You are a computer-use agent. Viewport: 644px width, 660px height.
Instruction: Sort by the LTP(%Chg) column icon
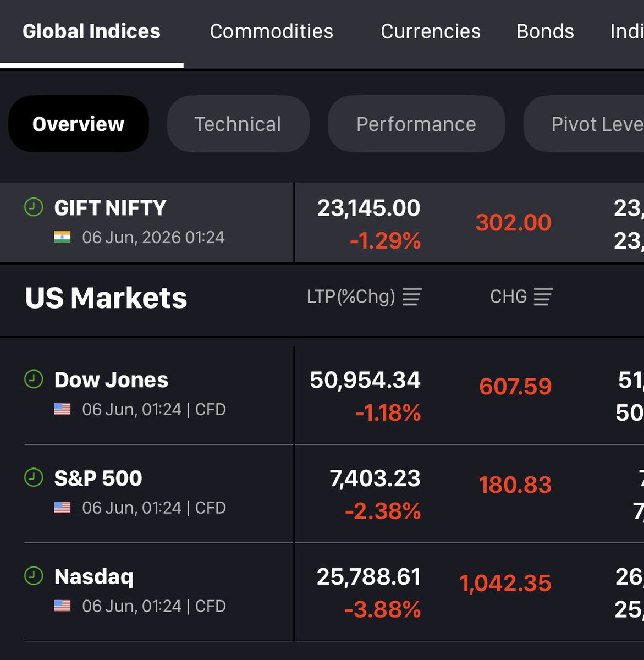[412, 297]
